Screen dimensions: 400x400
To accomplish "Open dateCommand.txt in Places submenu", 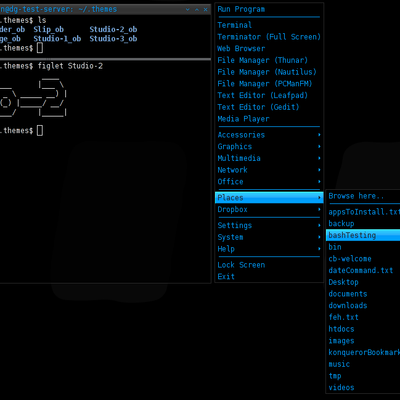I will (363, 270).
